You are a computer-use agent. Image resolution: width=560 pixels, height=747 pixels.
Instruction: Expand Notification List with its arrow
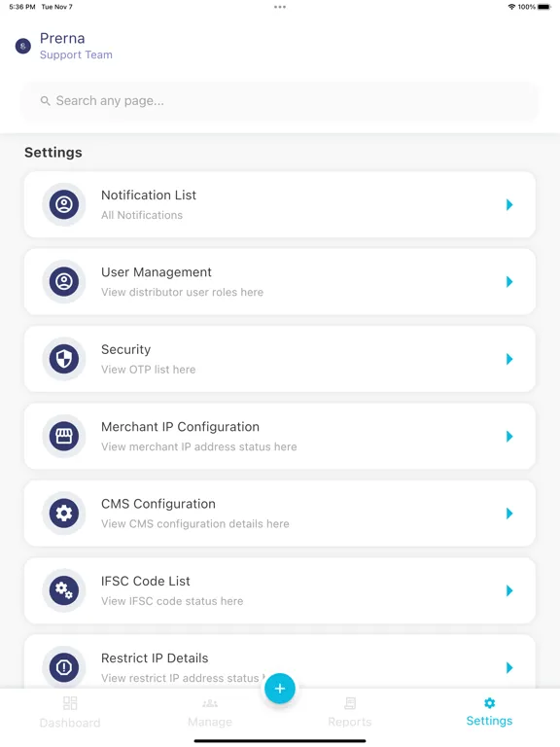[x=509, y=204]
